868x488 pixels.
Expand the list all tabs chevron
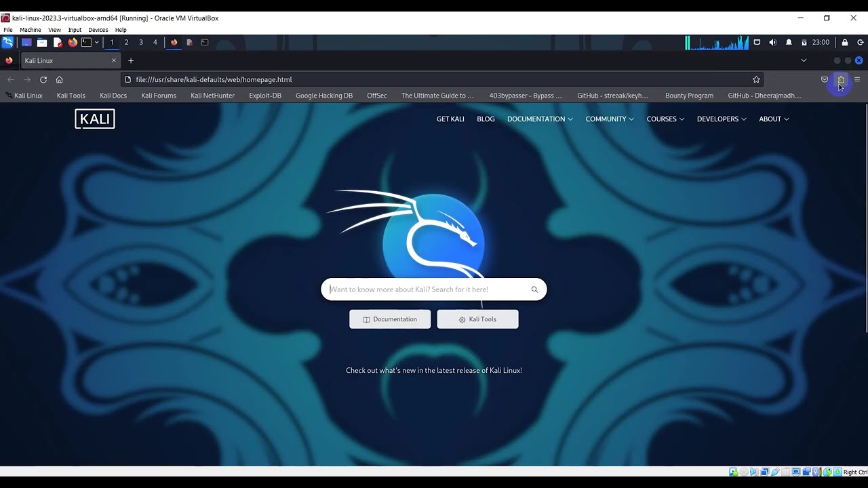coord(804,60)
